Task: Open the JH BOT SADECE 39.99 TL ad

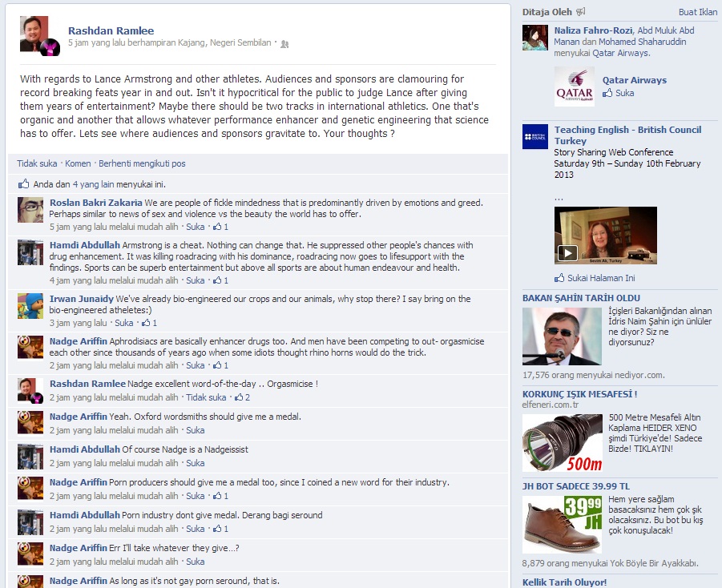Action: pos(575,486)
